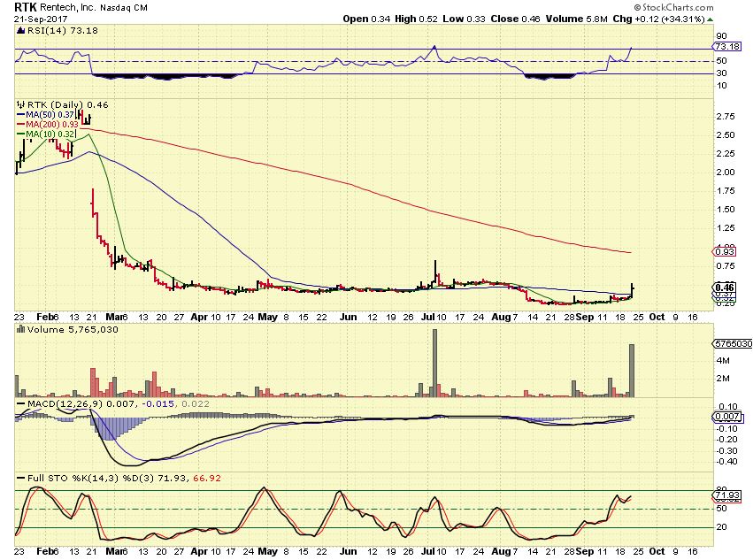
Task: Click the 'Volume 5.8M' header value
Action: tap(577, 19)
